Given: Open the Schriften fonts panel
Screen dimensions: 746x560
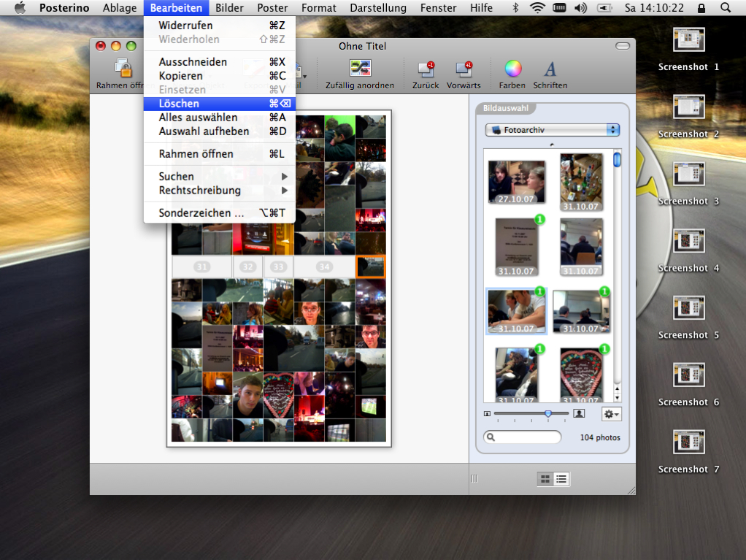Looking at the screenshot, I should pos(550,69).
